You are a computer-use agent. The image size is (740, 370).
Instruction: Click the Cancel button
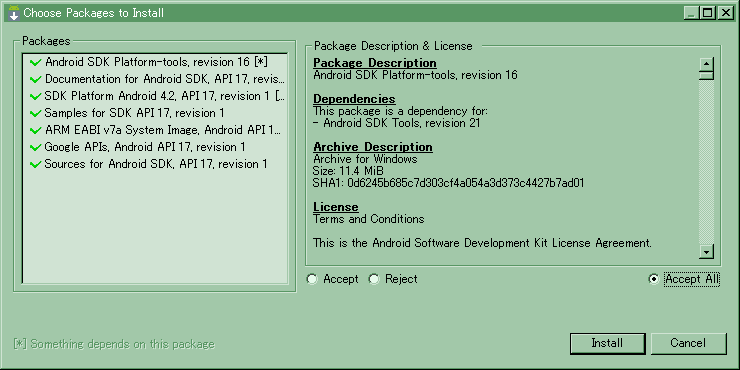[x=689, y=344]
